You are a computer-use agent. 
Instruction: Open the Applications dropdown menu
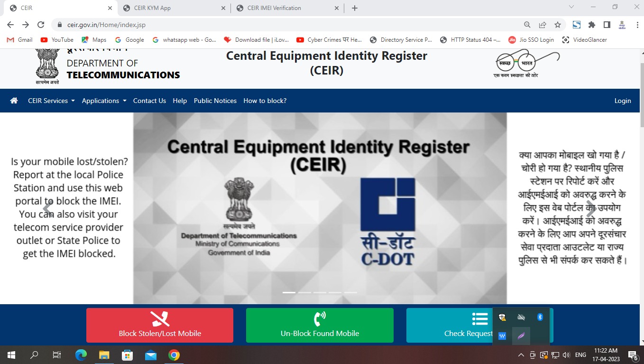104,101
